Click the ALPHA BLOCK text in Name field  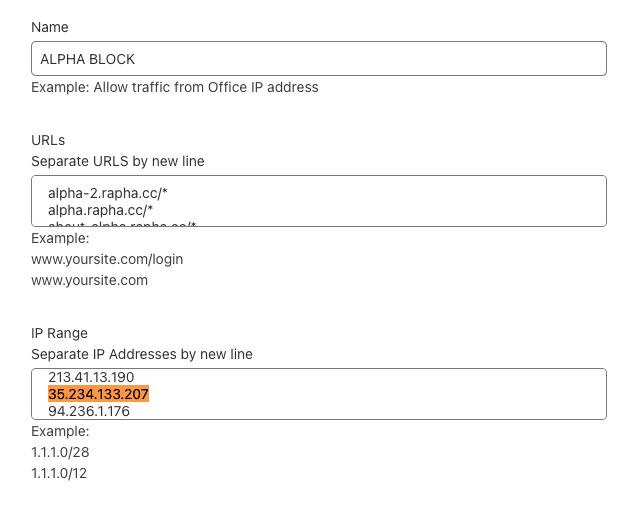tap(87, 59)
